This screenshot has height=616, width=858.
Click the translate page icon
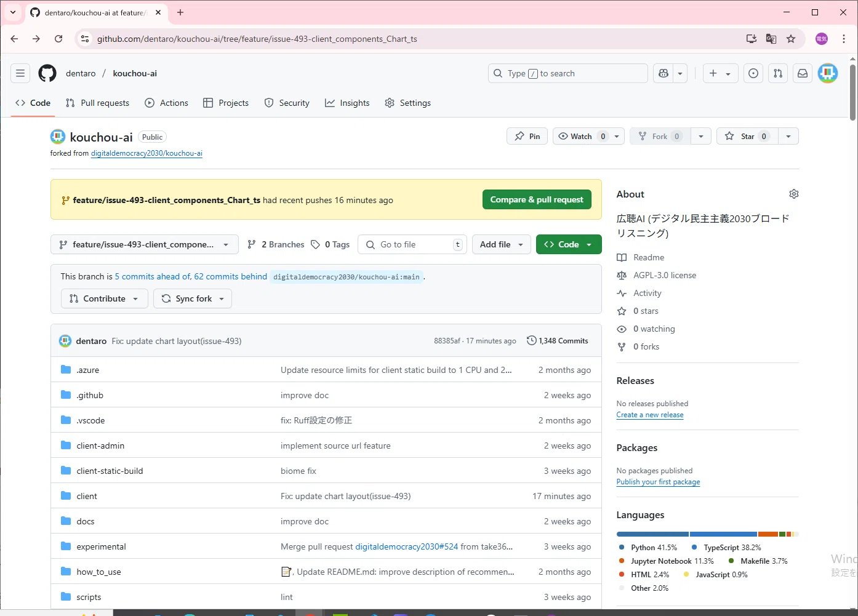point(771,39)
